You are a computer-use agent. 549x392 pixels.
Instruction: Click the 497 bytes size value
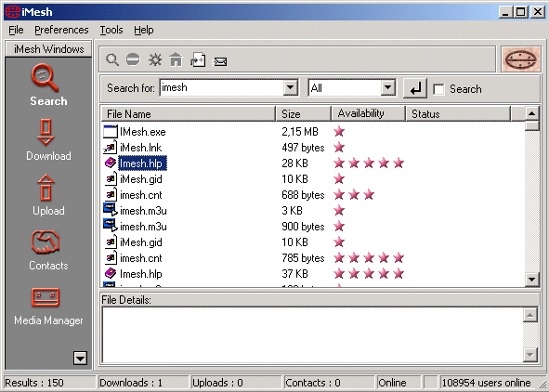(x=303, y=148)
